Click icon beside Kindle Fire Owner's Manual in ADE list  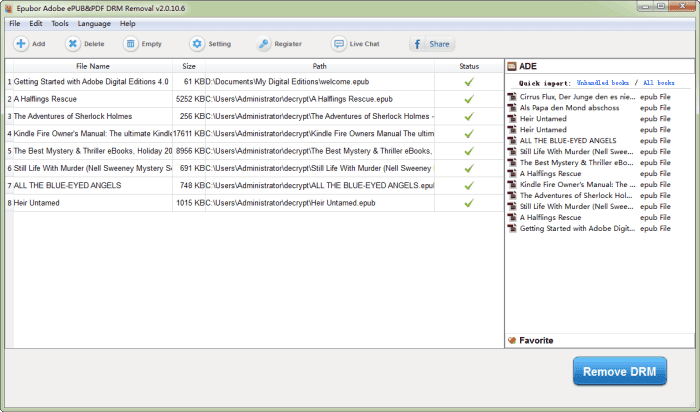(512, 184)
